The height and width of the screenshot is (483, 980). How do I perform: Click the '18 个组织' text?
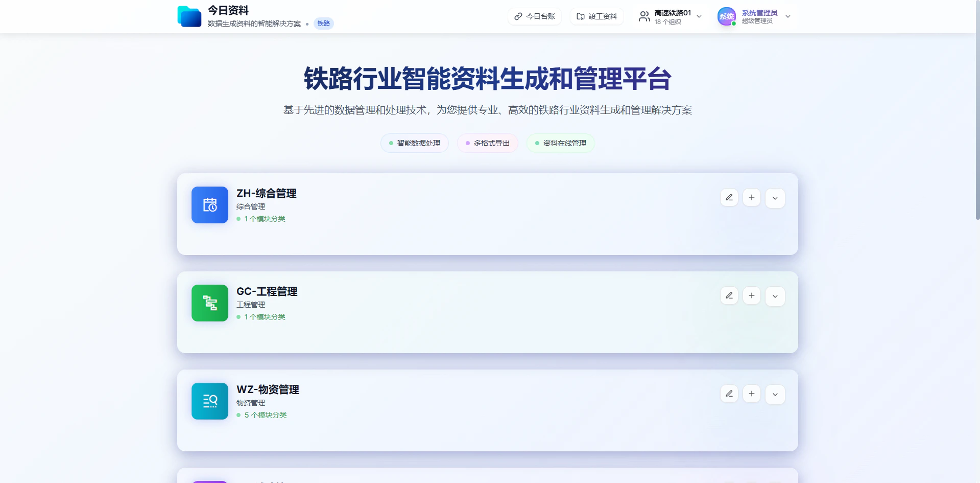[x=668, y=22]
